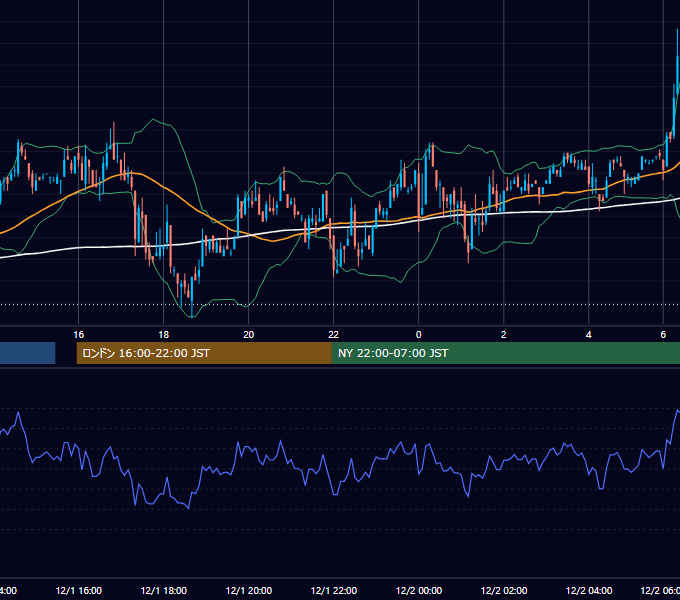Click the blue session bar left of ロンドン
This screenshot has width=680, height=600.
(x=28, y=353)
